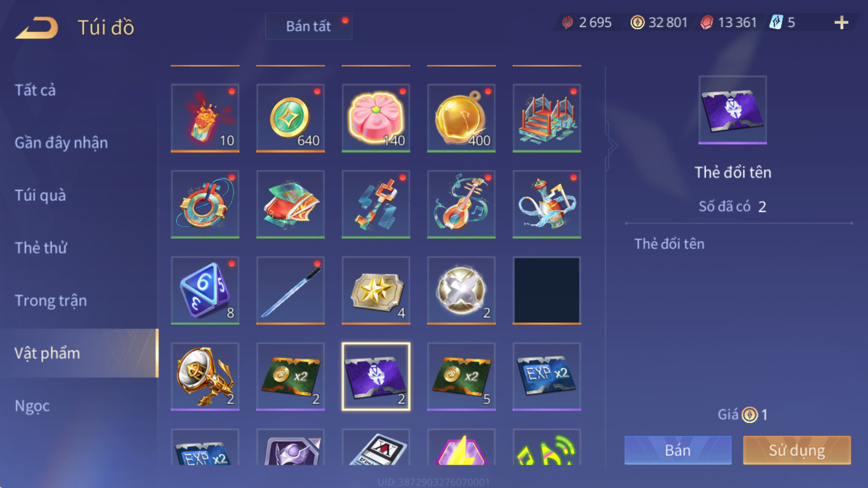This screenshot has height=488, width=868.
Task: Select the green coin with 640 count
Action: tap(291, 118)
